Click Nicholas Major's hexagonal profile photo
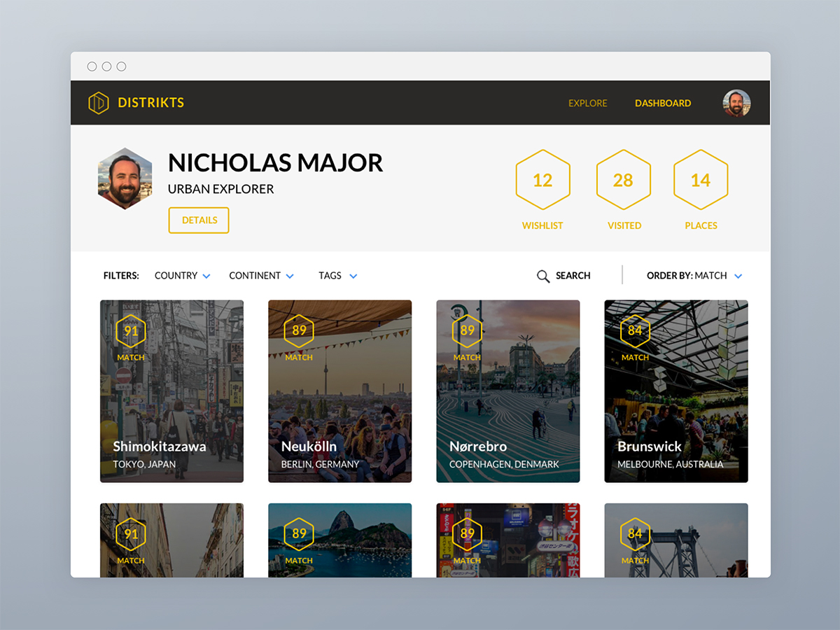The width and height of the screenshot is (840, 630). coord(125,179)
